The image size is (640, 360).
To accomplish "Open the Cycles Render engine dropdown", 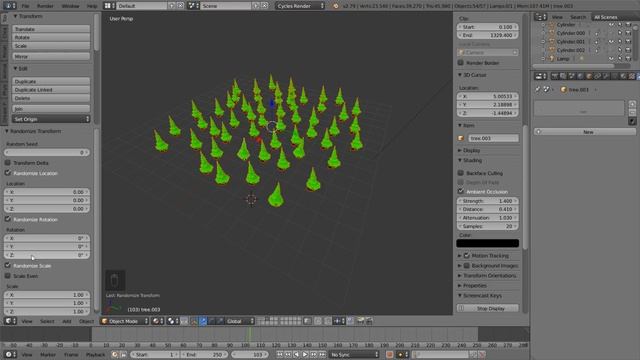I will point(300,6).
